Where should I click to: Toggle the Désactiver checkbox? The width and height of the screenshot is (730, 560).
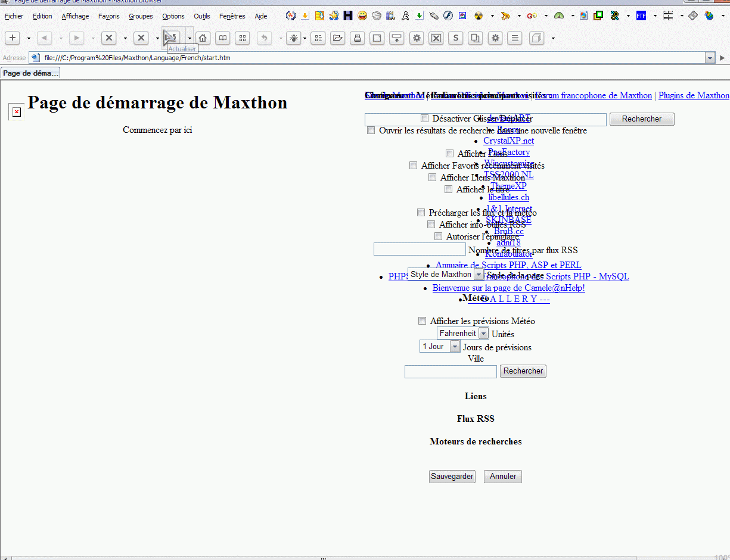point(425,118)
